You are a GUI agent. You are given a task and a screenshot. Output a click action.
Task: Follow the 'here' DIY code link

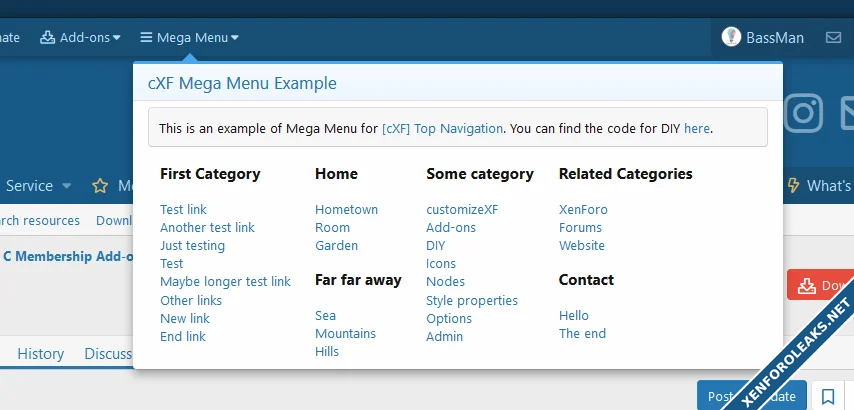[697, 129]
